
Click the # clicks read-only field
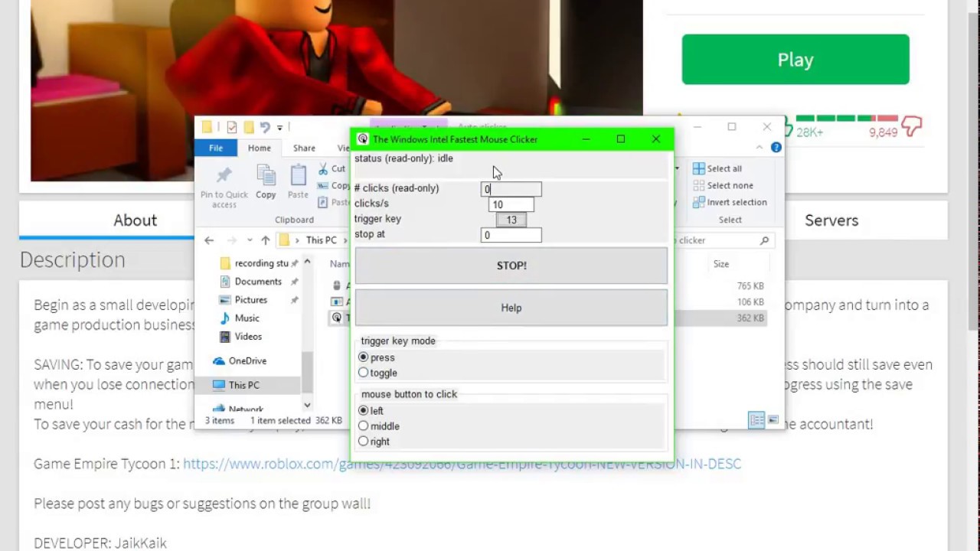[511, 189]
